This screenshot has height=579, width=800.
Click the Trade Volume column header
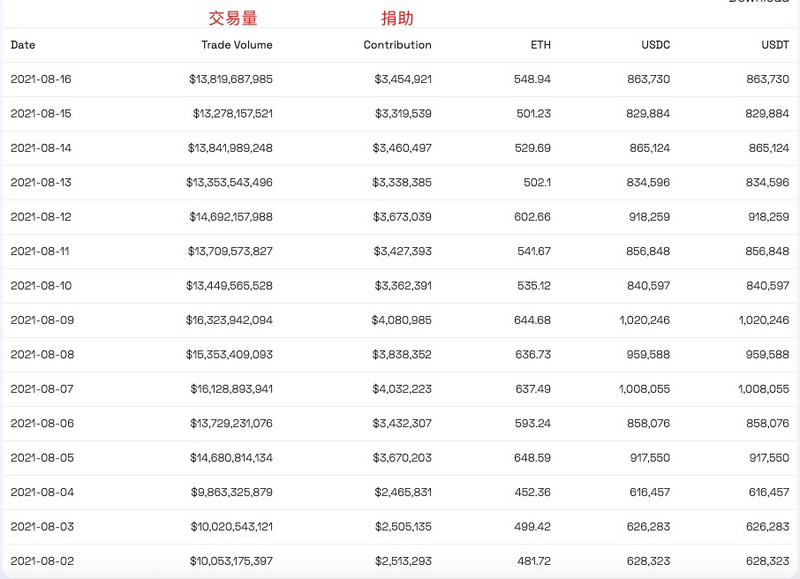236,45
